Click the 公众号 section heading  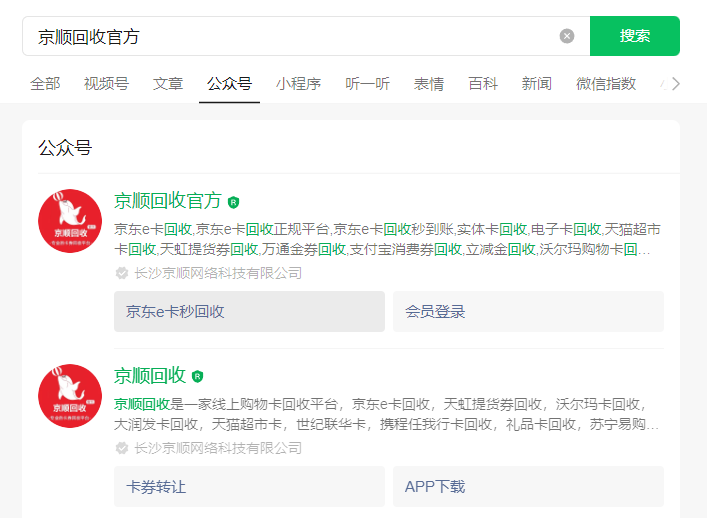(65, 148)
